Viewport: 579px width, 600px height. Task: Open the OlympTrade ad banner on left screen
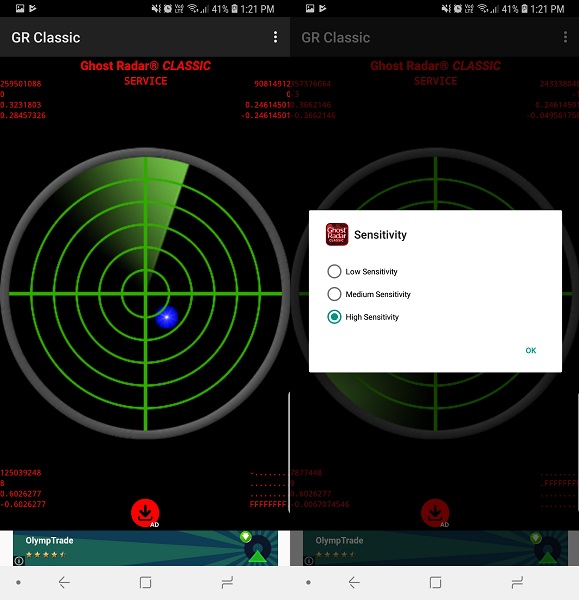(x=145, y=548)
